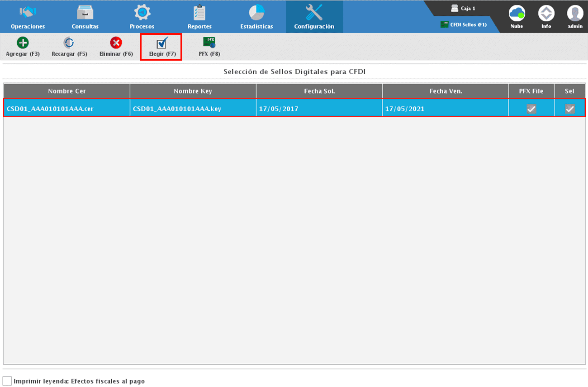The height and width of the screenshot is (387, 588).
Task: Show the Estadísticas tab
Action: 256,17
